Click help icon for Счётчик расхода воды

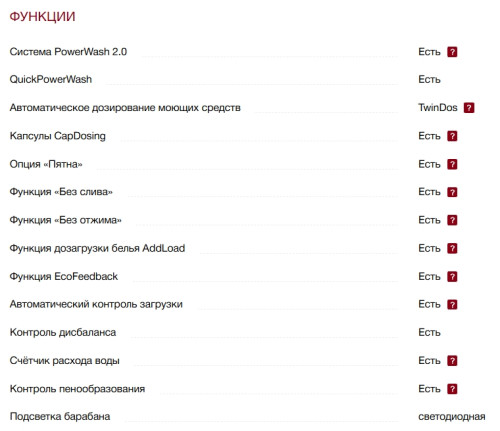(452, 361)
